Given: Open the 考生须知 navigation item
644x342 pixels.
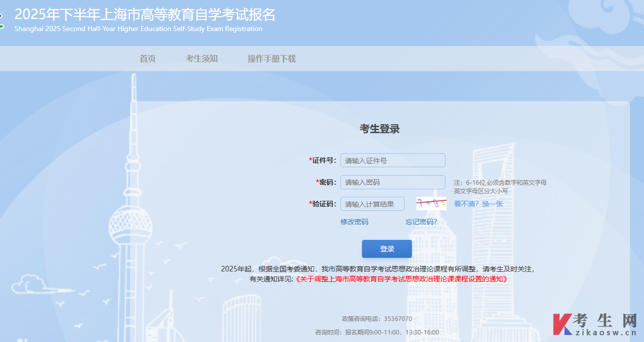Looking at the screenshot, I should point(201,59).
